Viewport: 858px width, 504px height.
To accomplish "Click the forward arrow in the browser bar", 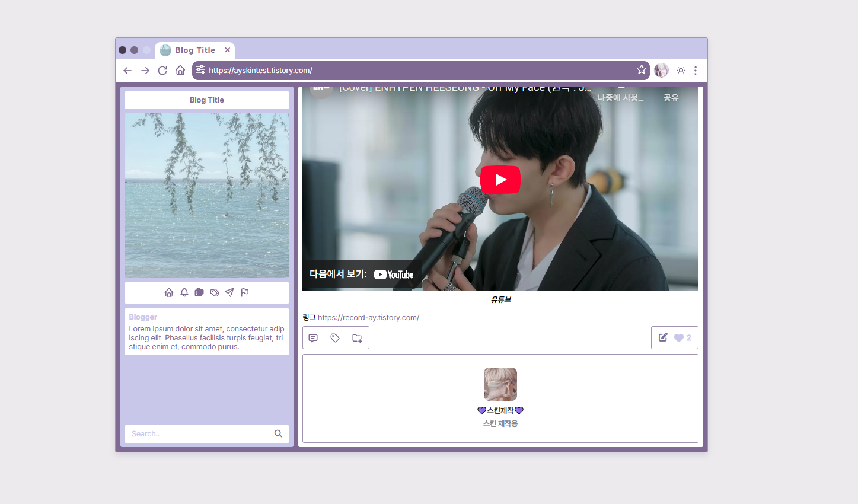I will tap(145, 71).
